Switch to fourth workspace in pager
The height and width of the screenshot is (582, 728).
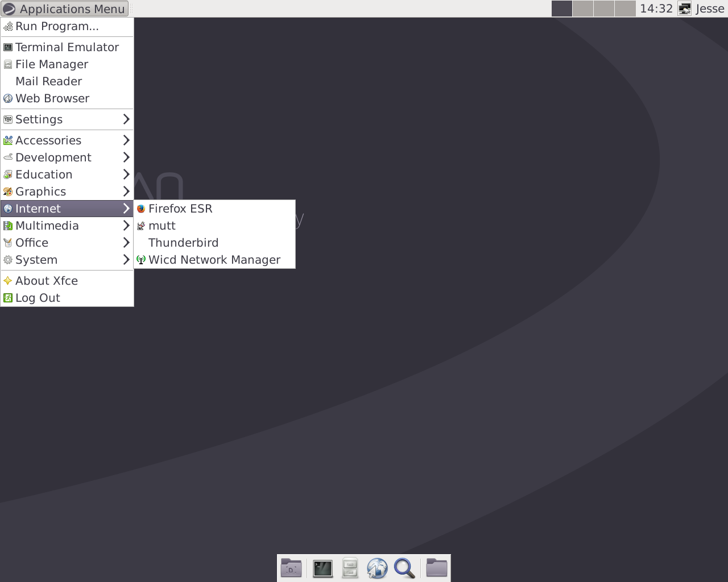[625, 9]
